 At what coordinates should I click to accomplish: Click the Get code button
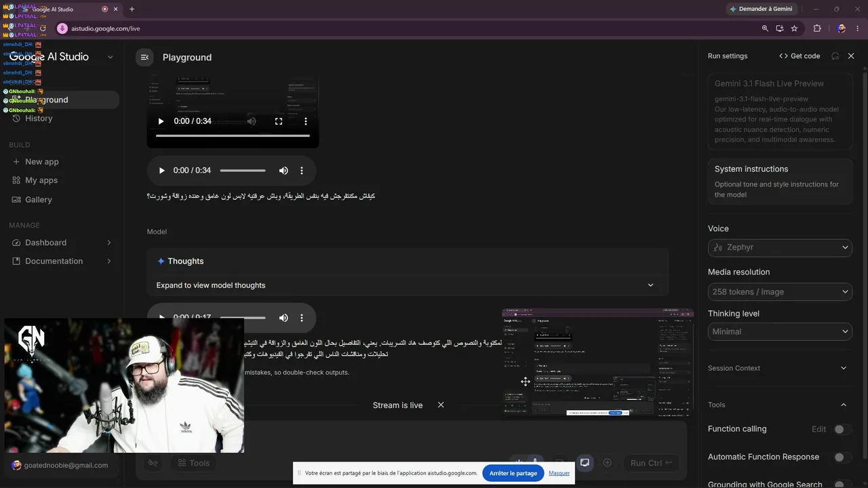800,56
